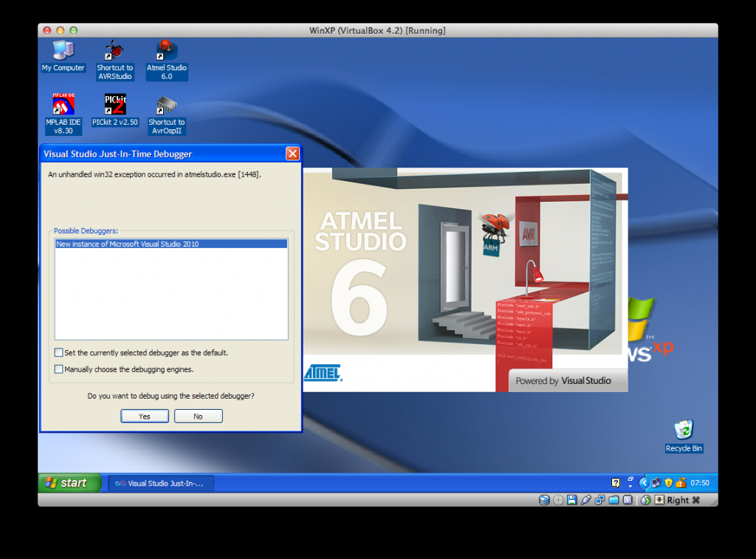This screenshot has width=756, height=559.
Task: Click the VirtualBox shared folders icon
Action: point(614,500)
